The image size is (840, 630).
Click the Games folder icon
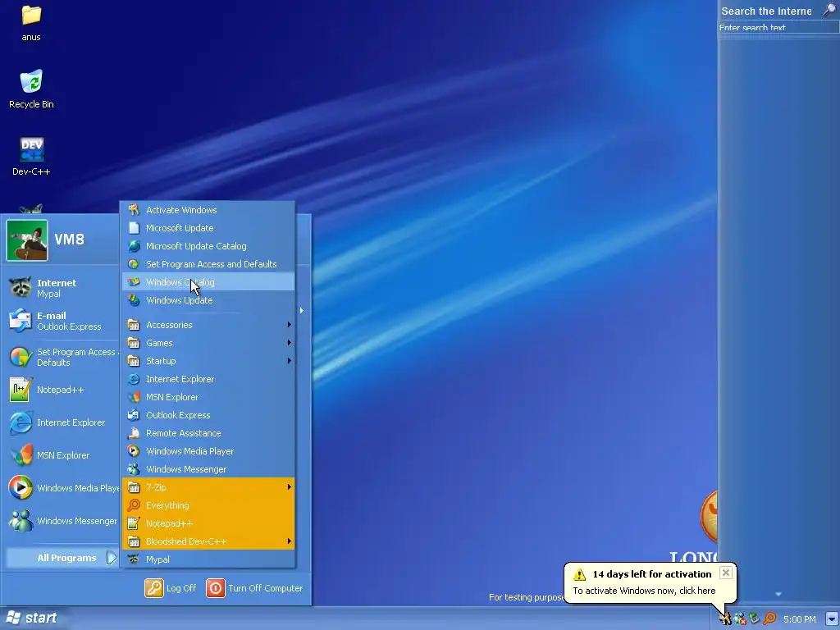click(134, 343)
